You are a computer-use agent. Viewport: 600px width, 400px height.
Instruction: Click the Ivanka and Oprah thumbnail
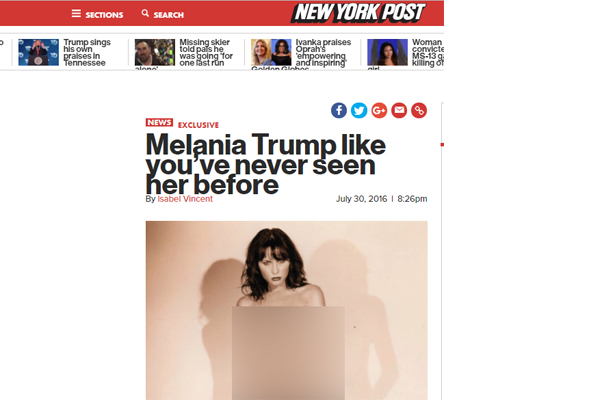pos(271,52)
